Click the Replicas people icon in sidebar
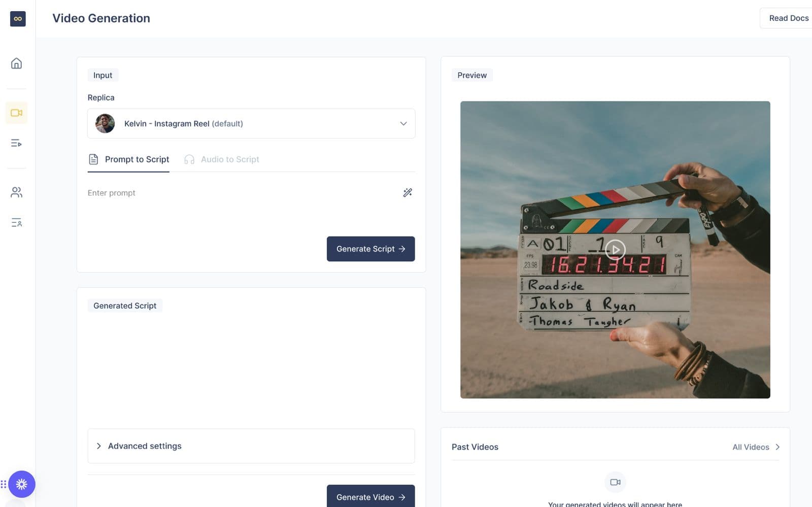 click(16, 192)
